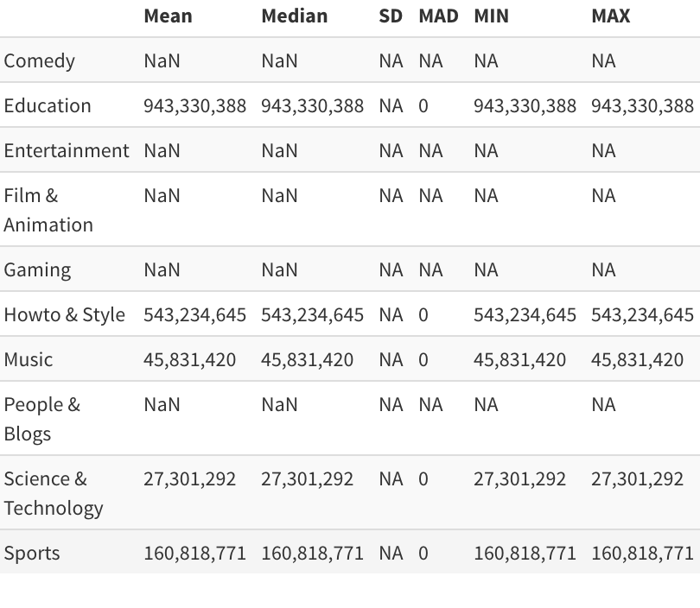Select Howto & Style min value 543,234,645
Image resolution: width=700 pixels, height=608 pixels.
(525, 315)
